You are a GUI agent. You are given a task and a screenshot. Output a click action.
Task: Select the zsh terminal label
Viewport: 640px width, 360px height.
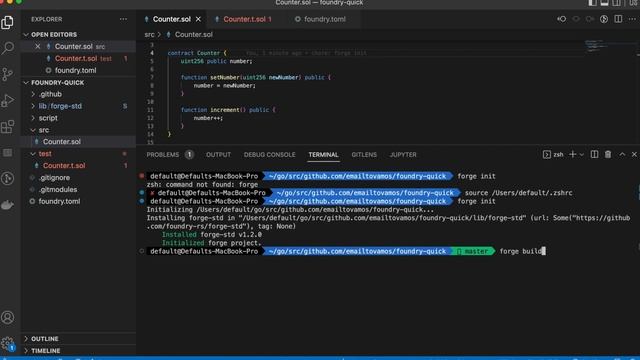click(553, 154)
